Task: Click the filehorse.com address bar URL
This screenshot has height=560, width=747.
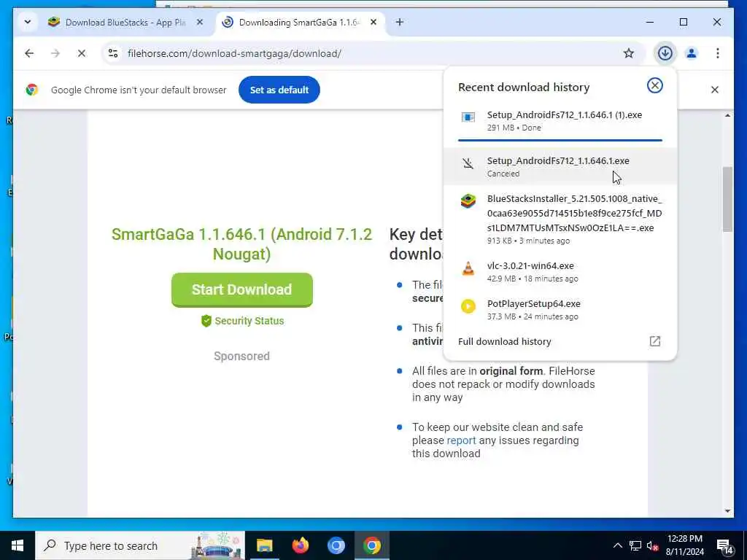Action: click(x=234, y=53)
